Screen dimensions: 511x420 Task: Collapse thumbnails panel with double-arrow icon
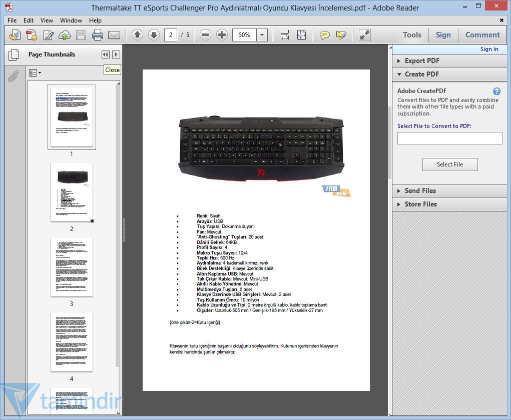pyautogui.click(x=105, y=54)
